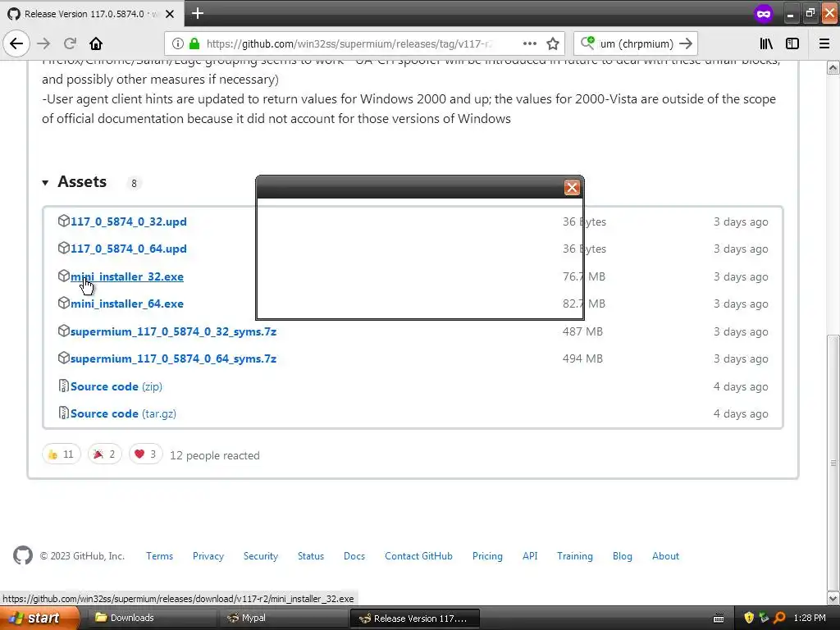Download 117_0_5874_0_64.upd
Viewport: 840px width, 630px height.
click(x=129, y=249)
